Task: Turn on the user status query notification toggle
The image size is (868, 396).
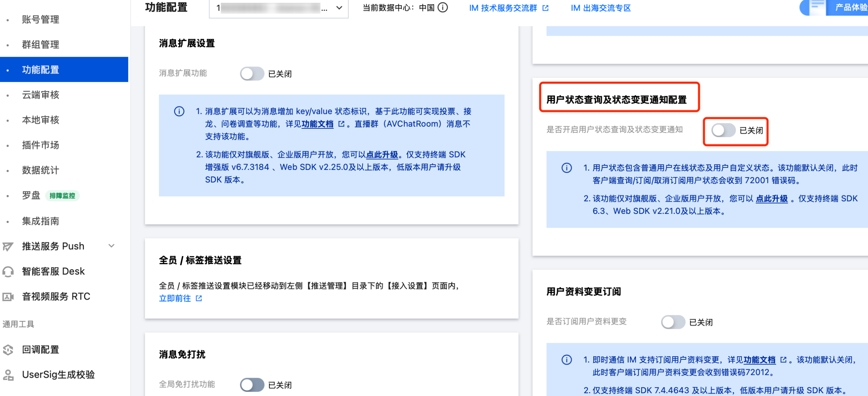Action: click(x=723, y=130)
